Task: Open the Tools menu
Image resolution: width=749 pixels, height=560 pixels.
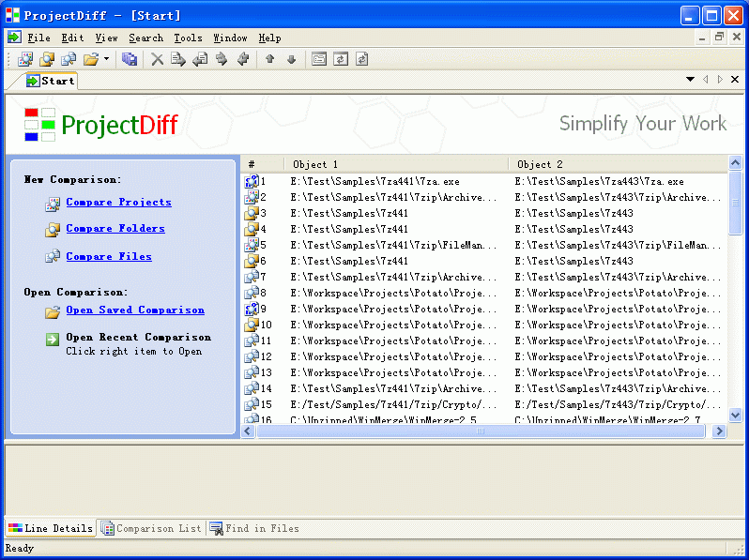Action: (188, 38)
